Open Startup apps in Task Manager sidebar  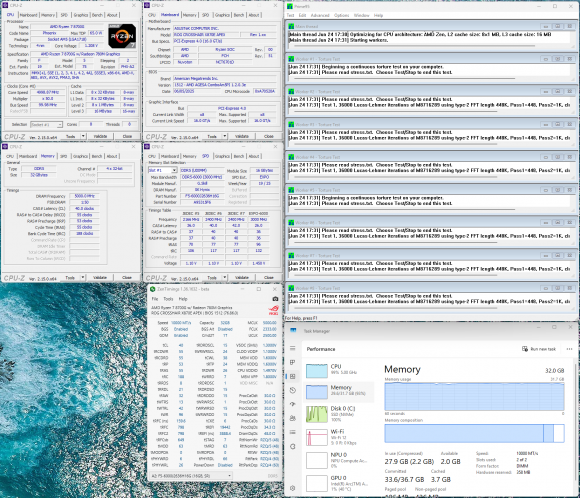click(293, 404)
